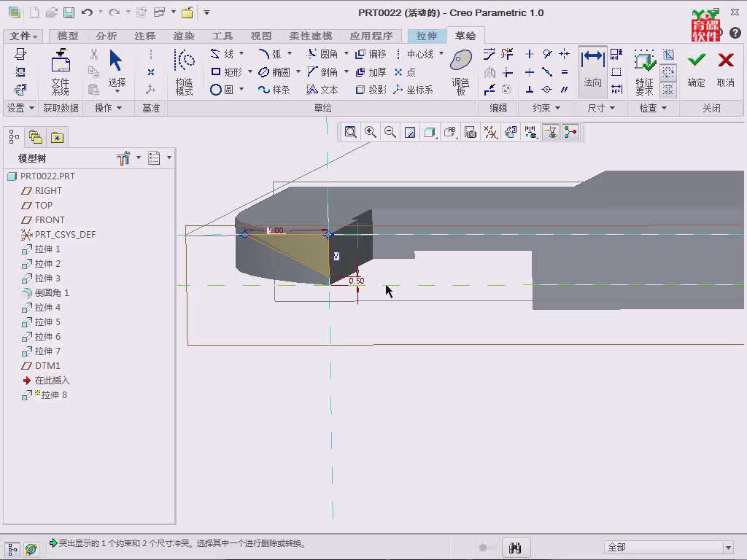Open the Ellipse (椭圆) type dropdown arrow
This screenshot has width=747, height=560.
[298, 71]
